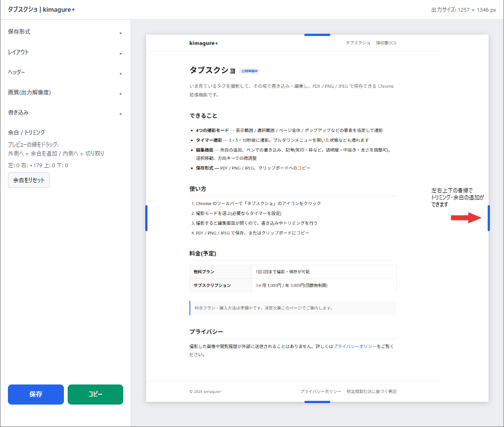The width and height of the screenshot is (504, 427).
Task: Click the タブスクショ | kimagure+ title
Action: click(41, 9)
